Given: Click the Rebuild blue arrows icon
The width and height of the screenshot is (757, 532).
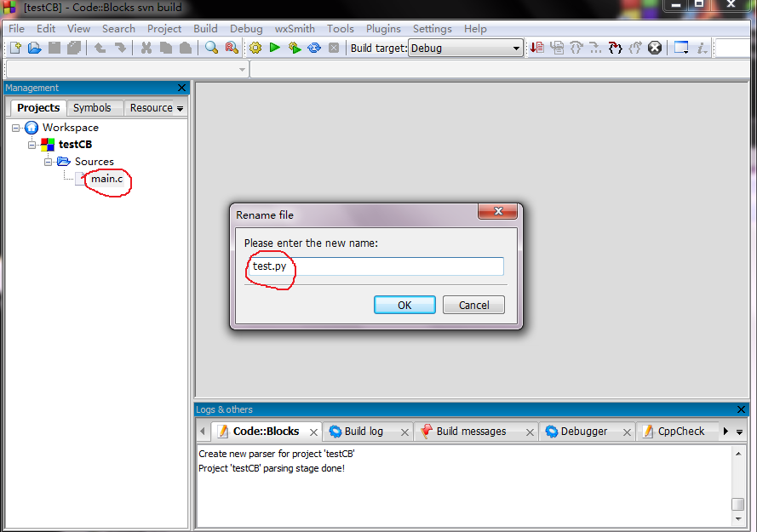Looking at the screenshot, I should pos(314,48).
